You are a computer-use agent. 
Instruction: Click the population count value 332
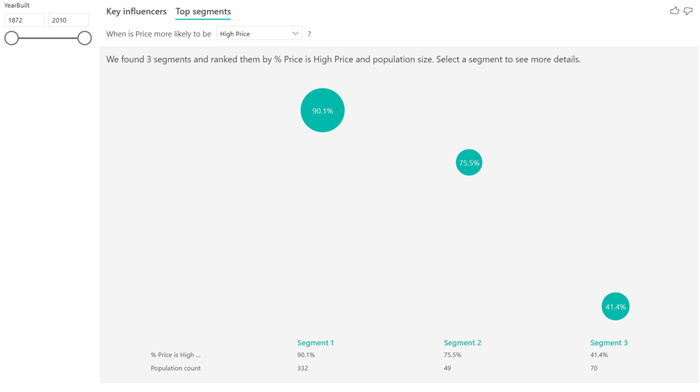point(303,368)
